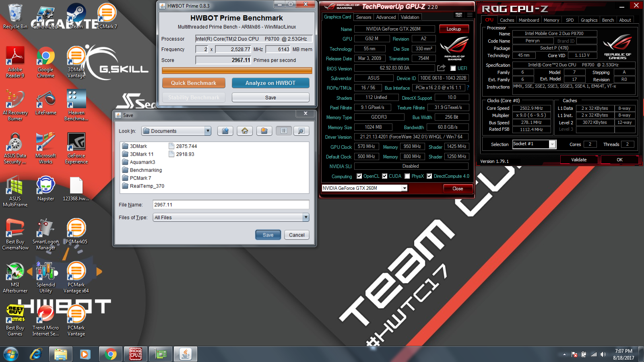This screenshot has height=362, width=644.
Task: Click the Save button in HWBOT Prime window
Action: (x=270, y=97)
